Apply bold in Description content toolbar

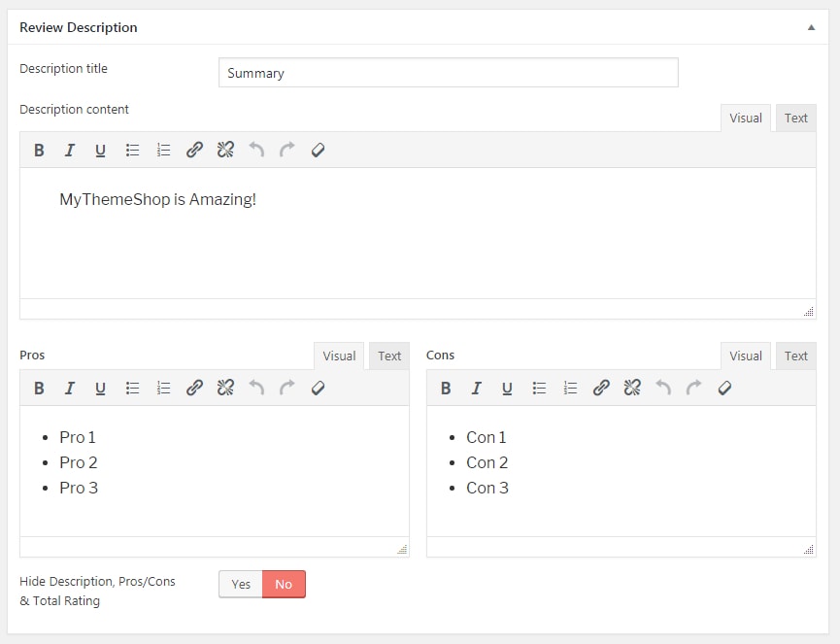(x=39, y=150)
